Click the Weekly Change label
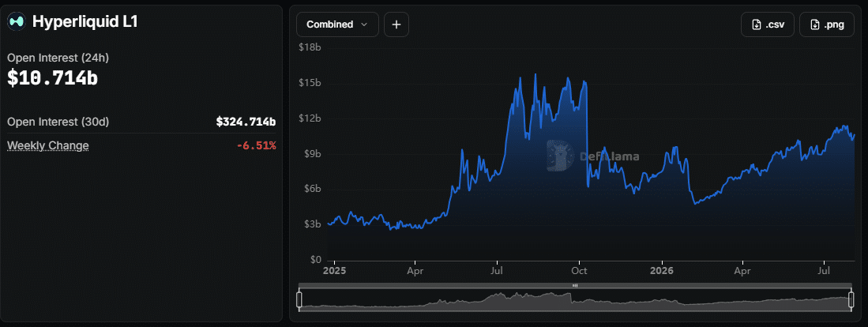This screenshot has height=327, width=868. tap(47, 145)
